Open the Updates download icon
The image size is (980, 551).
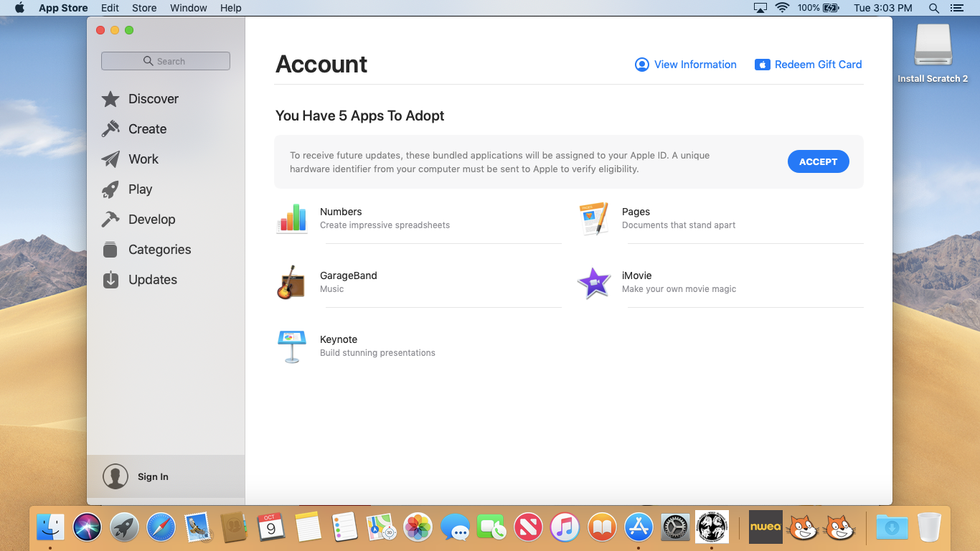(x=110, y=280)
